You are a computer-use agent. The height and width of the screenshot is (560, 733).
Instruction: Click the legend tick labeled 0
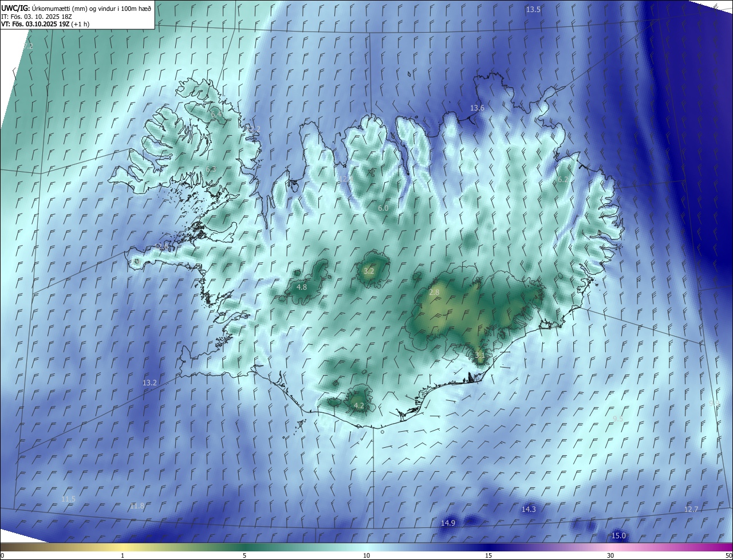pos(2,555)
